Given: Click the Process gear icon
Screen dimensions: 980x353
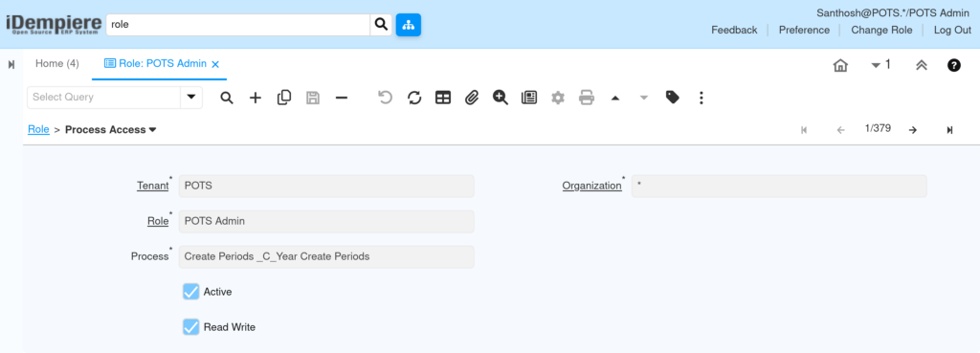Looking at the screenshot, I should [x=558, y=98].
